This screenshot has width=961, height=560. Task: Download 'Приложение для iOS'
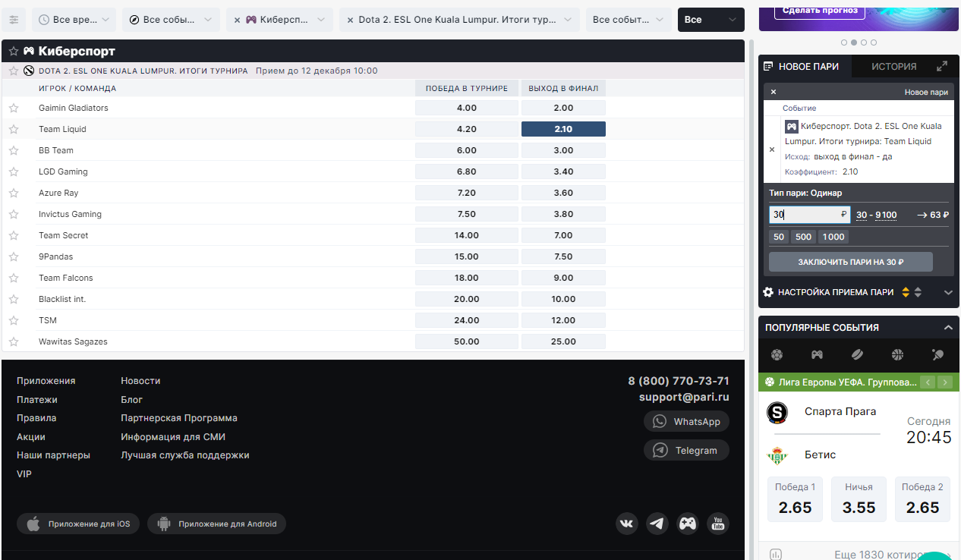[78, 524]
